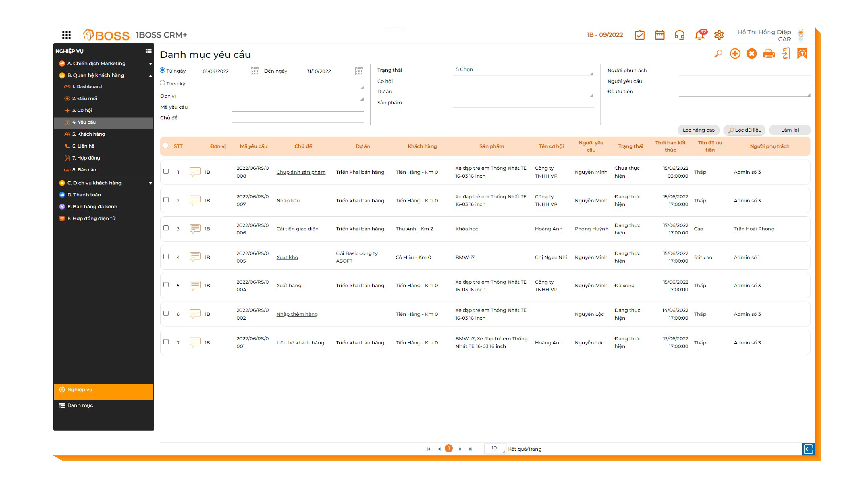
Task: Open results per page dropdown
Action: point(495,448)
